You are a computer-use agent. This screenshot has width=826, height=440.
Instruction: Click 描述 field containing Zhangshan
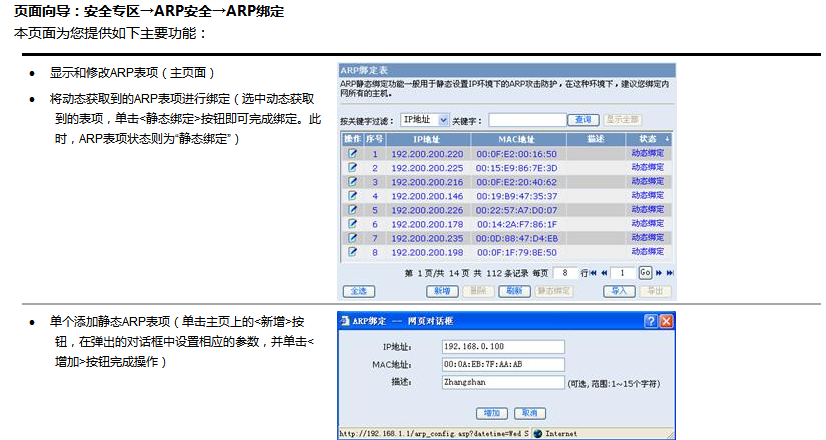click(503, 382)
